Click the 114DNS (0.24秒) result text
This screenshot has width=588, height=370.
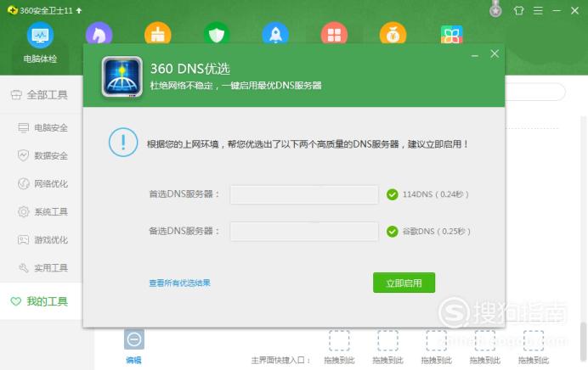tap(435, 194)
